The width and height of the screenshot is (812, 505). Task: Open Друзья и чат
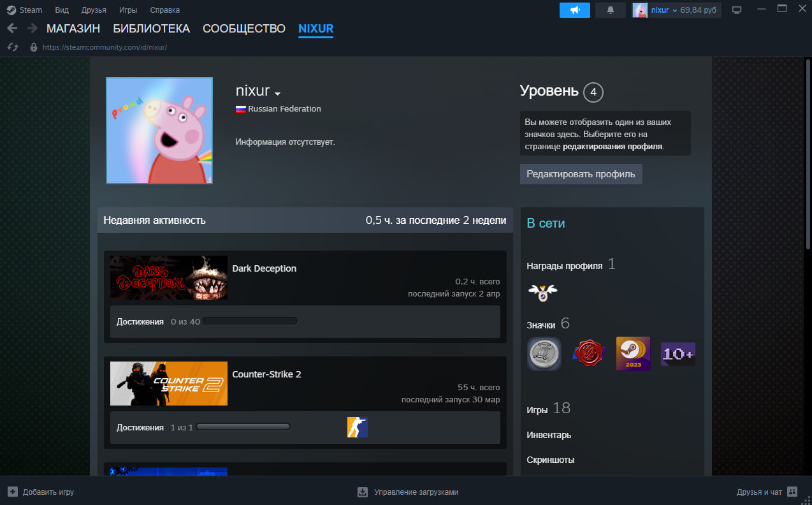coord(759,492)
